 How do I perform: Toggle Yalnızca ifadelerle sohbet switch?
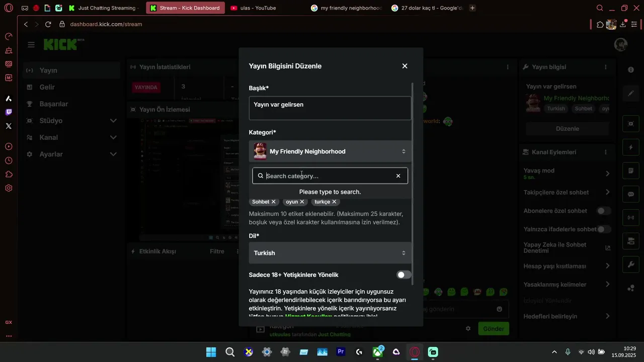tap(604, 229)
